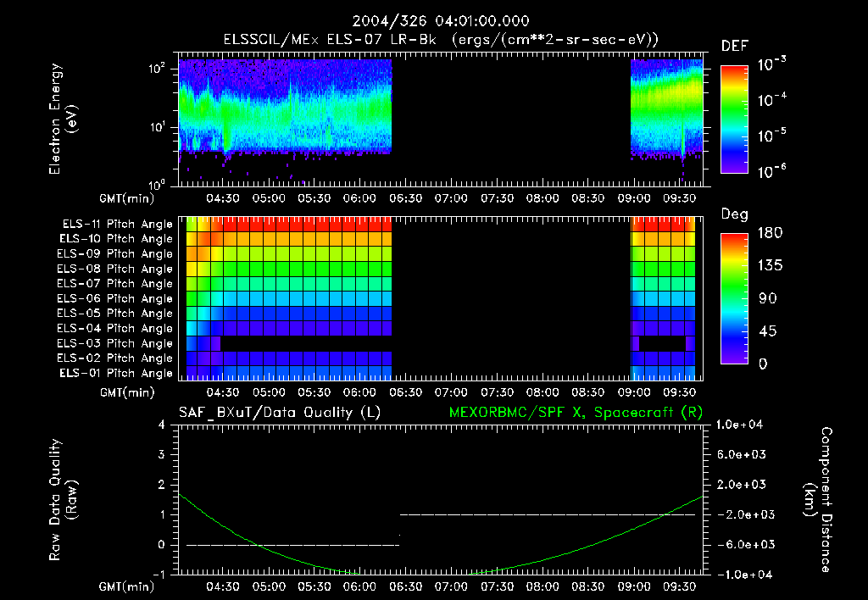Click the 04:30 tick label under the spectrogram
Viewport: 868px width, 600px height.
click(223, 198)
